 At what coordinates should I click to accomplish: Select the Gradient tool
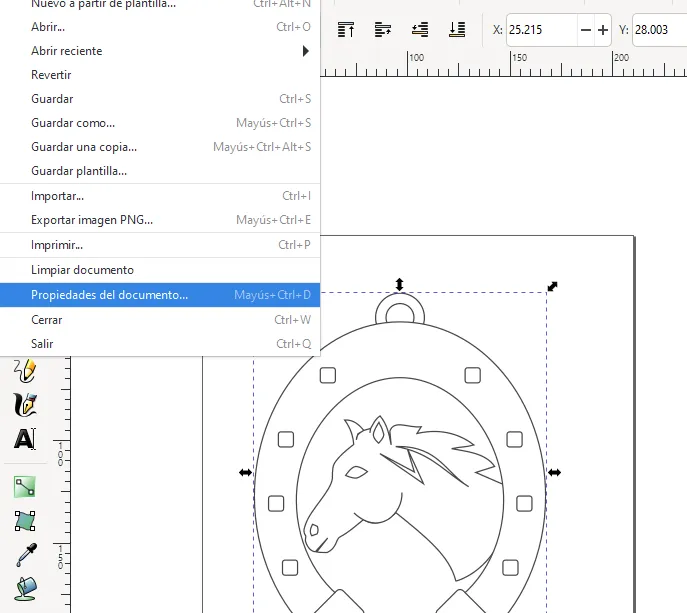pyautogui.click(x=24, y=487)
